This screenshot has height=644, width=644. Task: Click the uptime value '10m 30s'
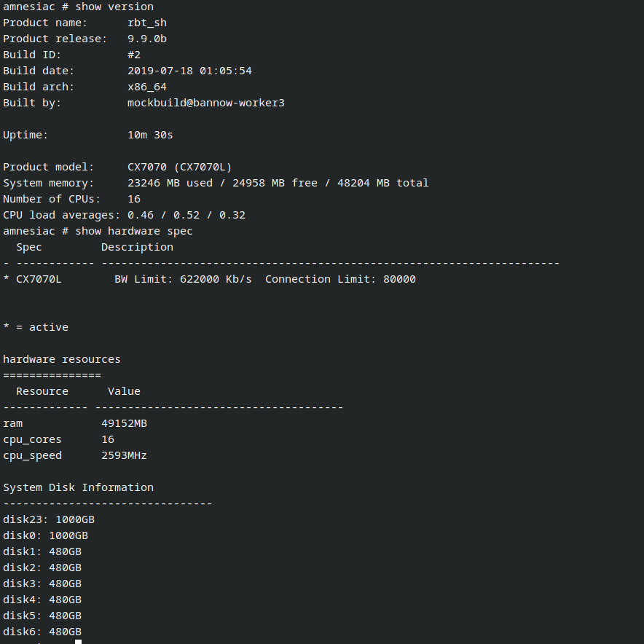click(x=150, y=135)
